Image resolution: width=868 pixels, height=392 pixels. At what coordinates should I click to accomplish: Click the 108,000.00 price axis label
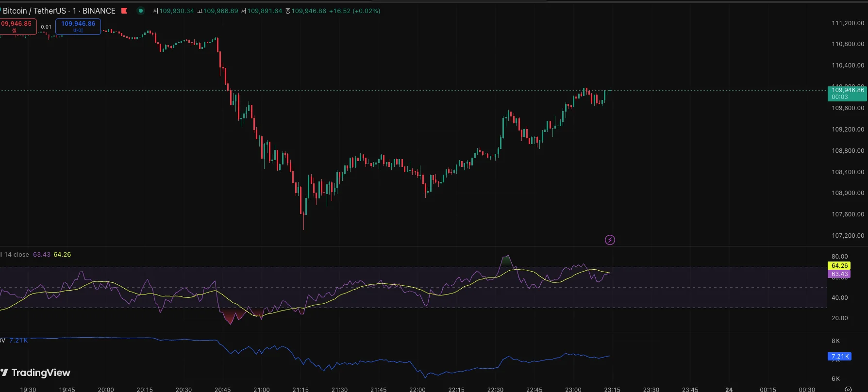[848, 193]
